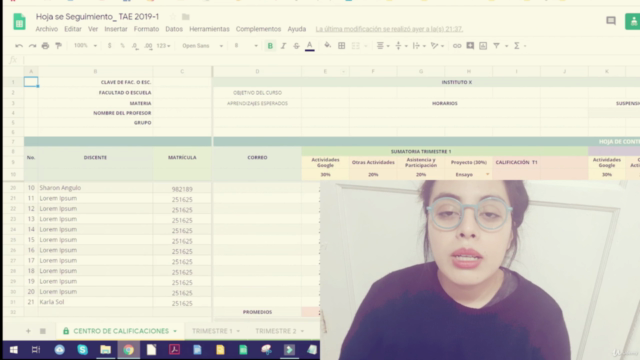Image resolution: width=640 pixels, height=360 pixels.
Task: Toggle bold formatting
Action: (x=270, y=46)
